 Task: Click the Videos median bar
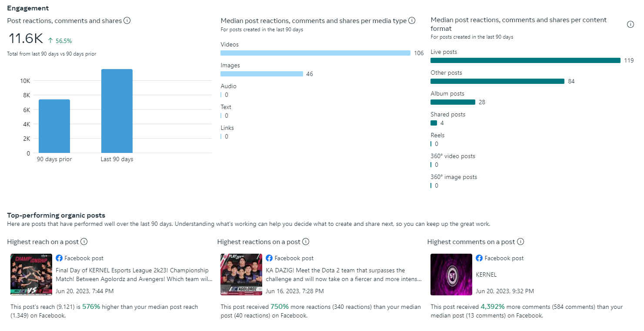[x=315, y=53]
